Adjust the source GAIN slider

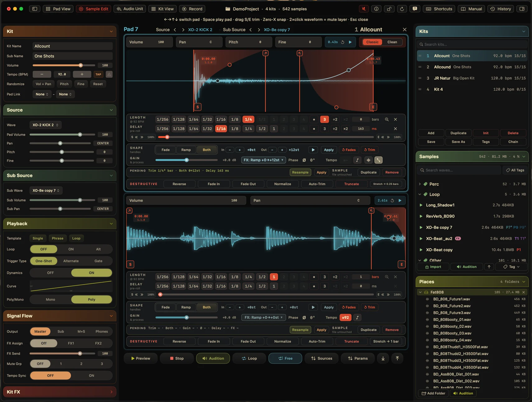(x=187, y=160)
